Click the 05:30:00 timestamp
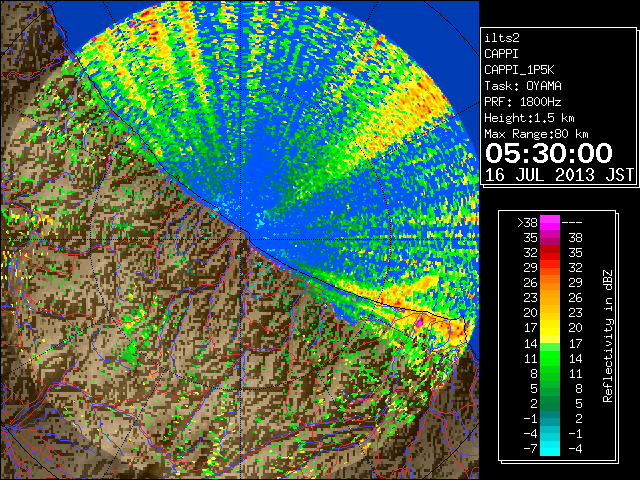This screenshot has height=480, width=640. point(549,153)
